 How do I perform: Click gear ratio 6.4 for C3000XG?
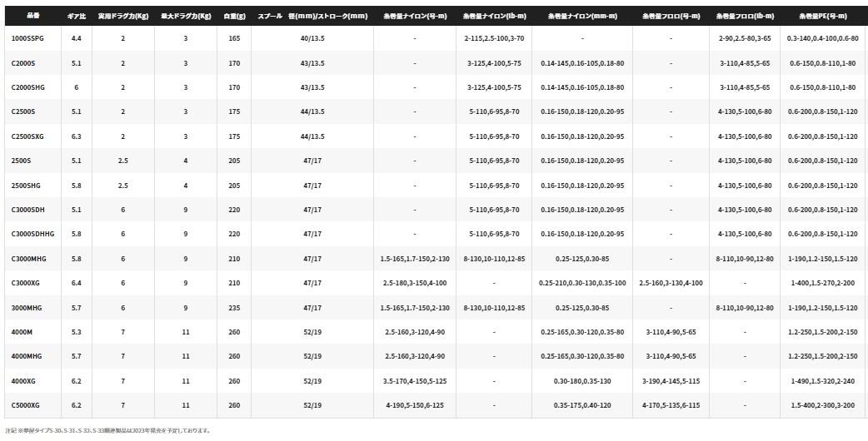[x=77, y=283]
